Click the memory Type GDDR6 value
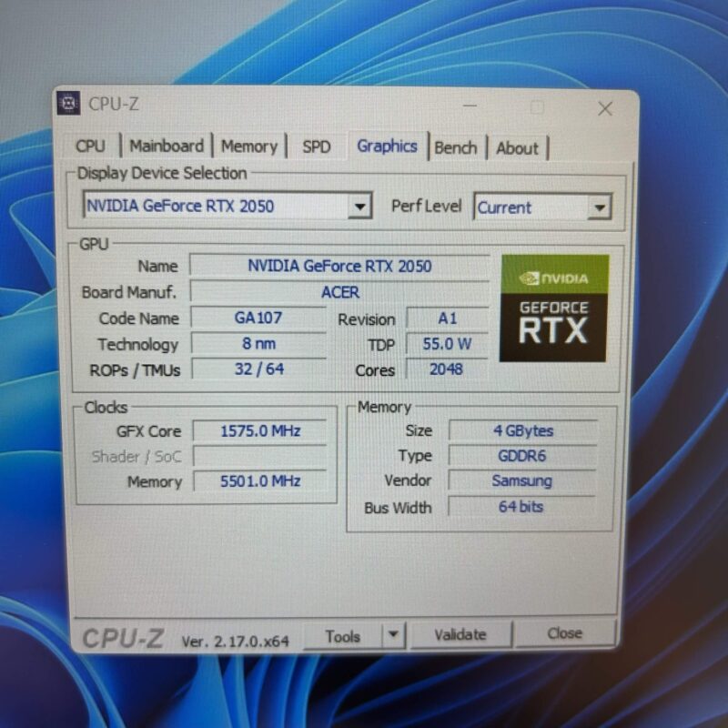 [522, 456]
